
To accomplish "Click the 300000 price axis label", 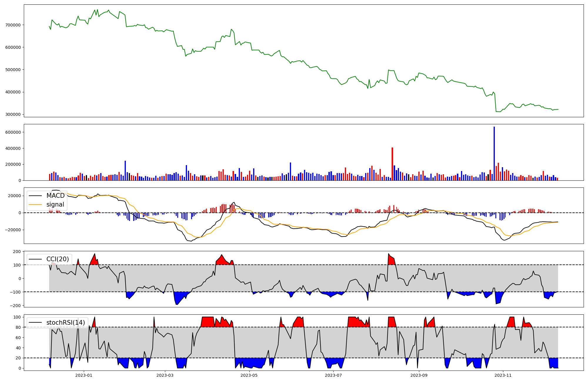I will tap(13, 115).
